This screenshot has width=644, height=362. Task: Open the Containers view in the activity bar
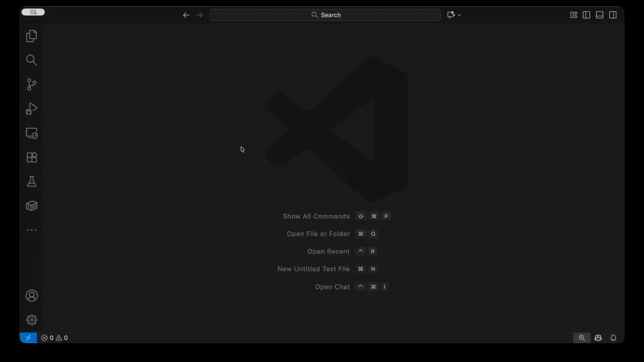pyautogui.click(x=32, y=205)
